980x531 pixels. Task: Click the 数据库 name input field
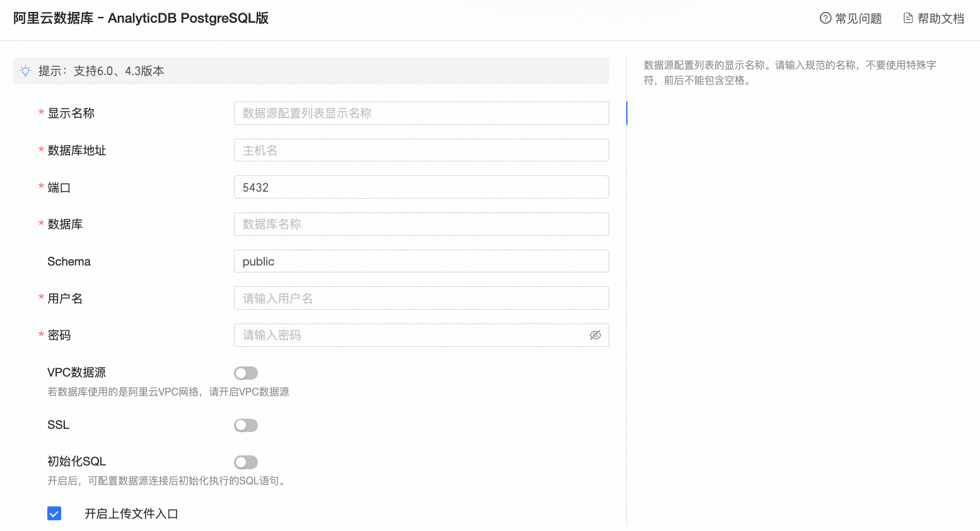click(x=421, y=224)
